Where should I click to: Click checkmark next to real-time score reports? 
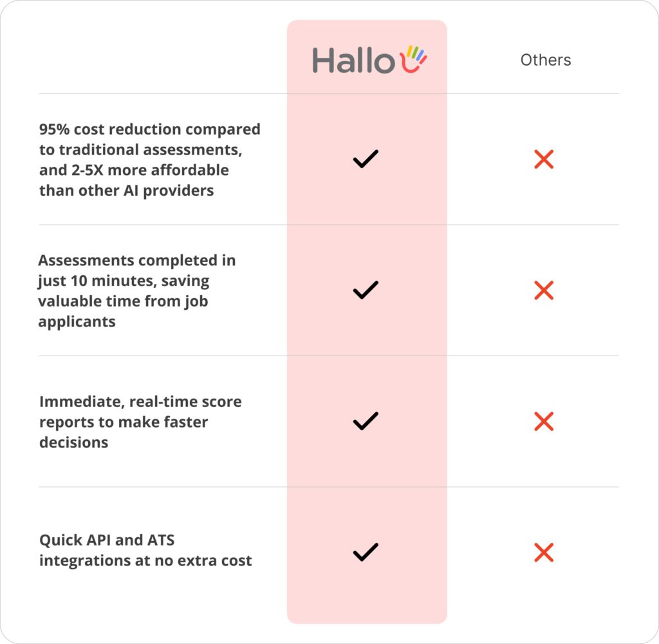click(x=366, y=421)
